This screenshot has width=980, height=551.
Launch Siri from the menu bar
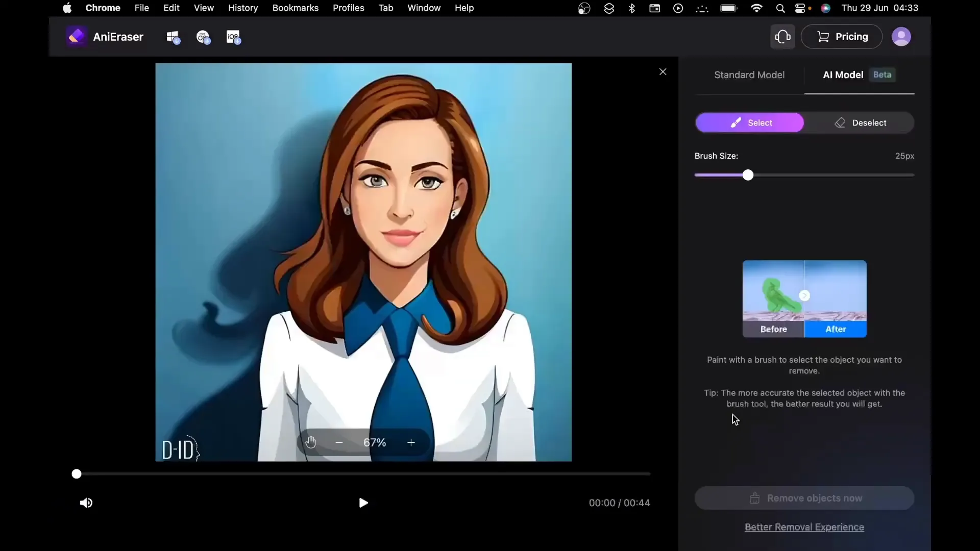tap(825, 8)
